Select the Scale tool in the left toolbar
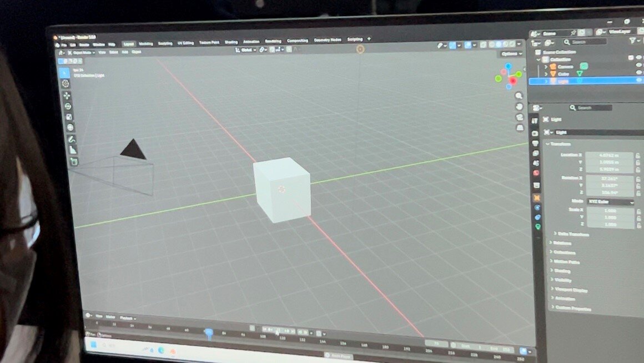The width and height of the screenshot is (644, 363). pyautogui.click(x=69, y=117)
